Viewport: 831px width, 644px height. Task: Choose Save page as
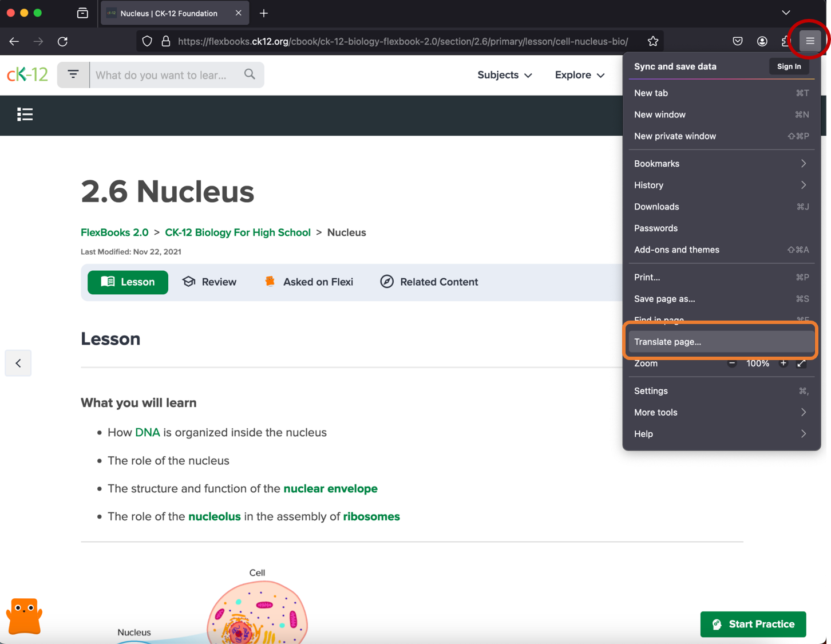[721, 299]
